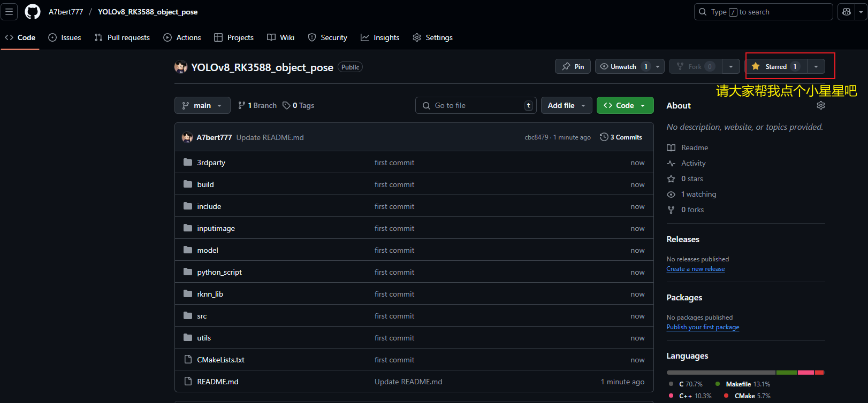Expand the star lists dropdown arrow
The width and height of the screenshot is (868, 403).
(816, 66)
